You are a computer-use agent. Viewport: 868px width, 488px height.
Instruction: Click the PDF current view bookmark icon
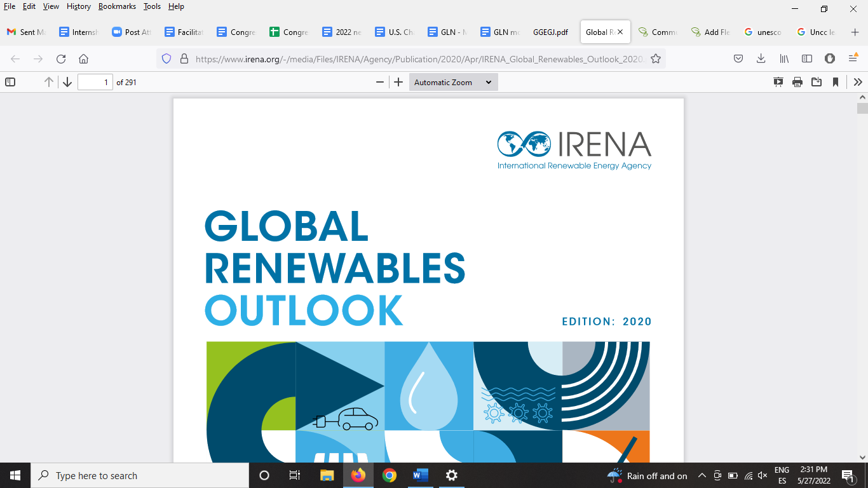pos(836,82)
